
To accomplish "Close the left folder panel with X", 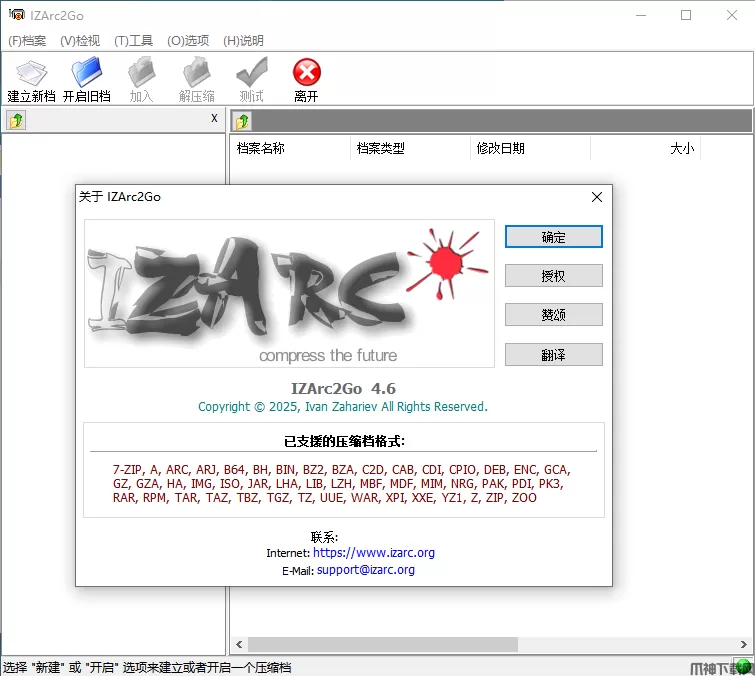I will 214,118.
